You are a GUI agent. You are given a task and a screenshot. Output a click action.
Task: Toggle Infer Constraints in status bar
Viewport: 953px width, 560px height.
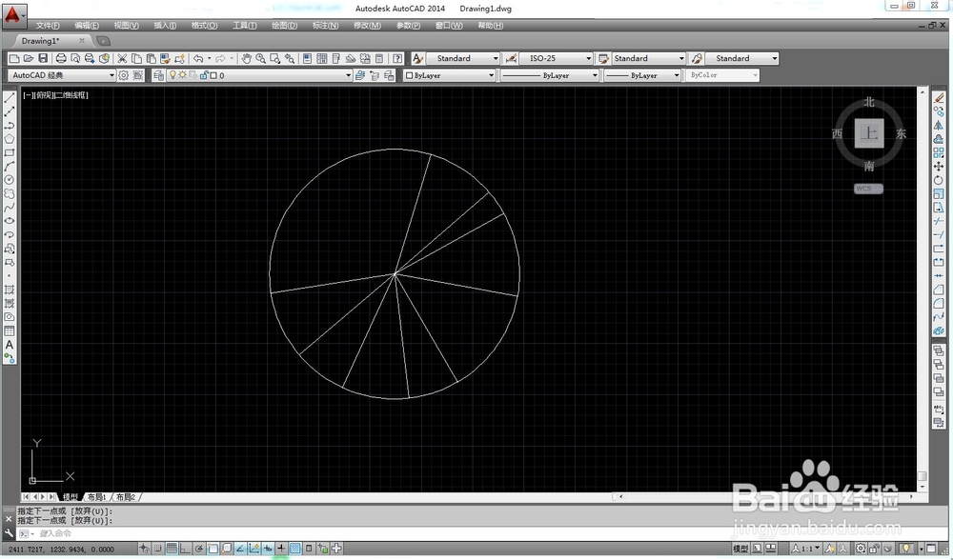pos(144,549)
